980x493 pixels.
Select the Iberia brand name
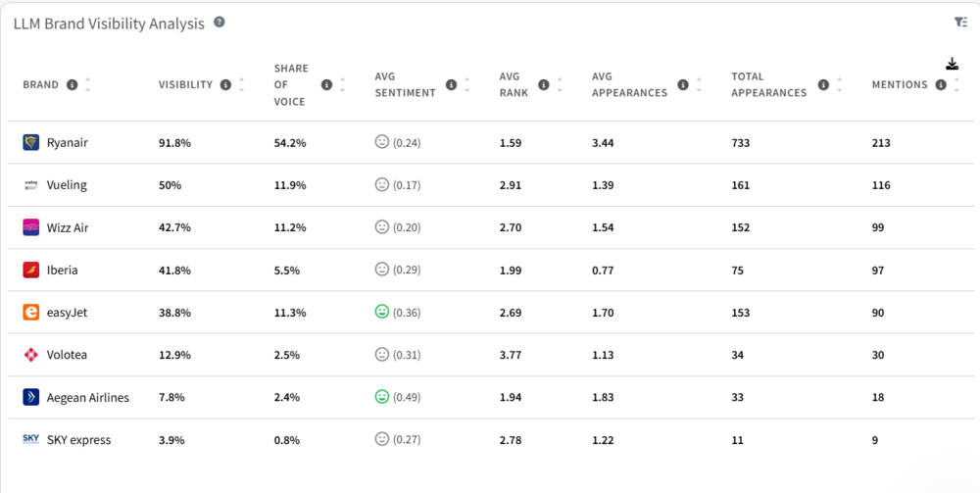coord(63,270)
